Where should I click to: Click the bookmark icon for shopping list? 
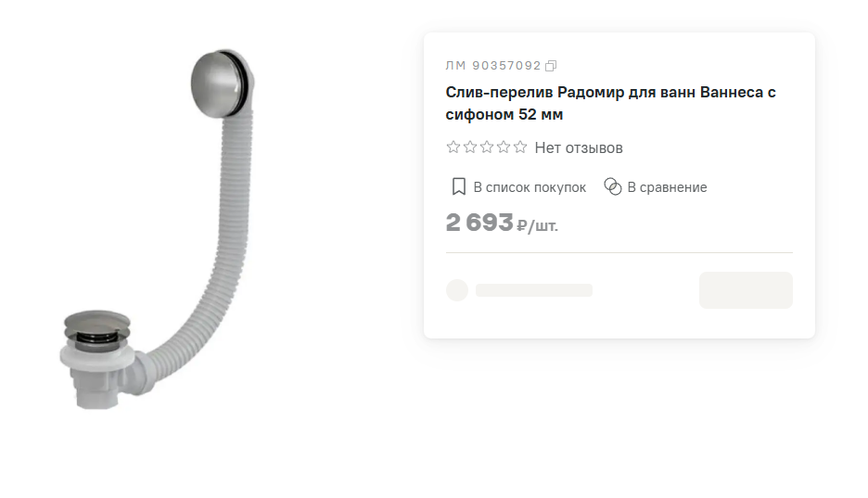(458, 186)
